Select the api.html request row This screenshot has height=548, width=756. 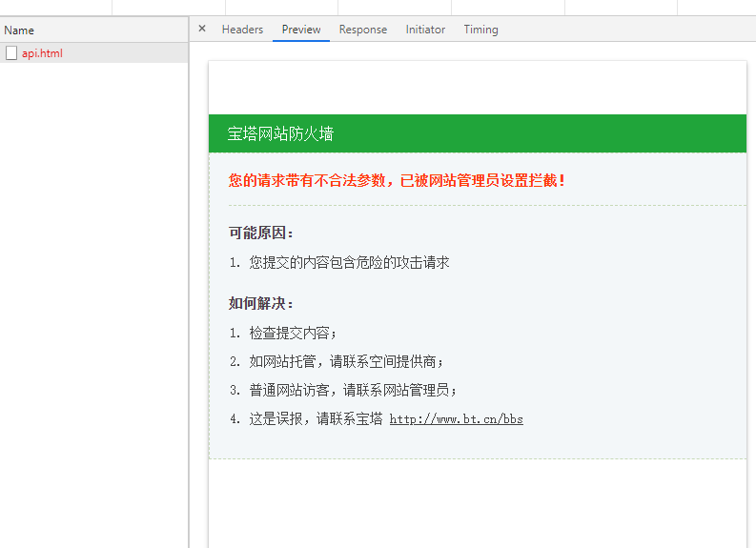pos(94,53)
